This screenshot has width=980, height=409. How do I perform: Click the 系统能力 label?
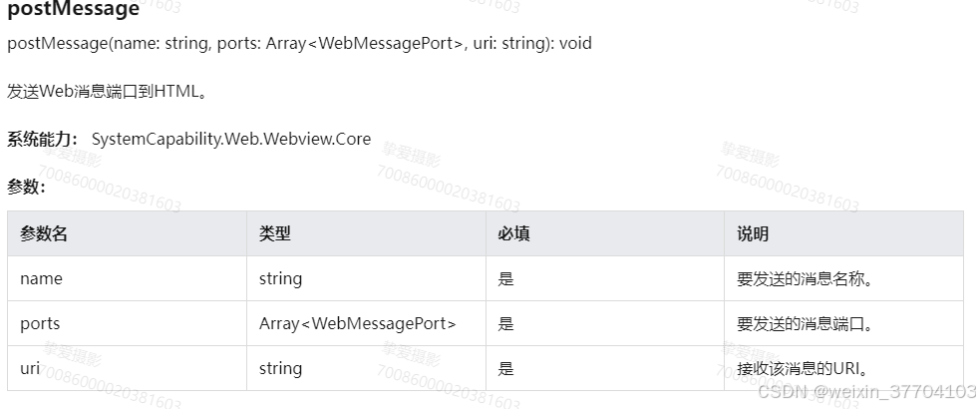coord(43,139)
